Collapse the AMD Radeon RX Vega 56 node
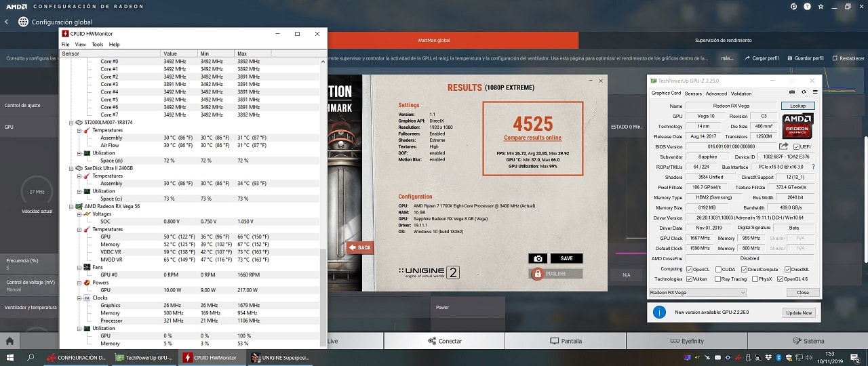This screenshot has height=366, width=868. [71, 206]
